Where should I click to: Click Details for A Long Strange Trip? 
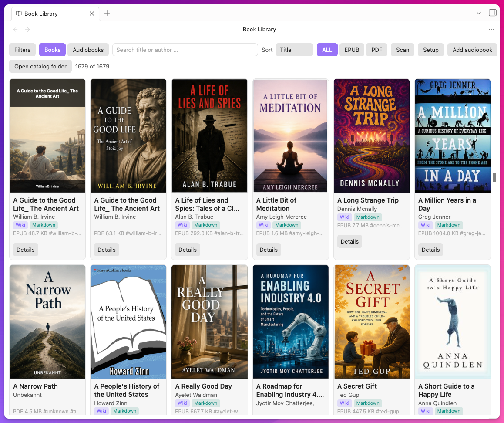click(x=349, y=242)
